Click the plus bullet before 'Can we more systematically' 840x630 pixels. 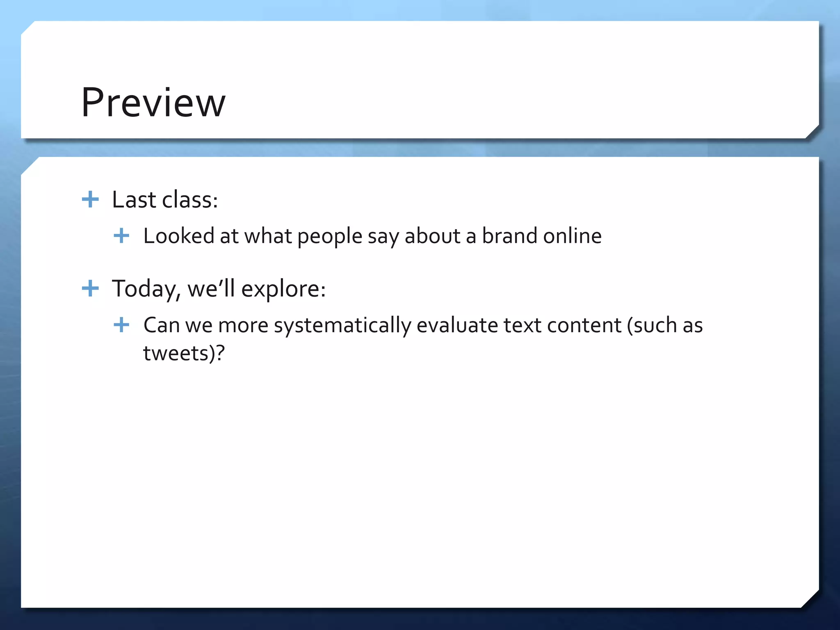[x=121, y=325]
